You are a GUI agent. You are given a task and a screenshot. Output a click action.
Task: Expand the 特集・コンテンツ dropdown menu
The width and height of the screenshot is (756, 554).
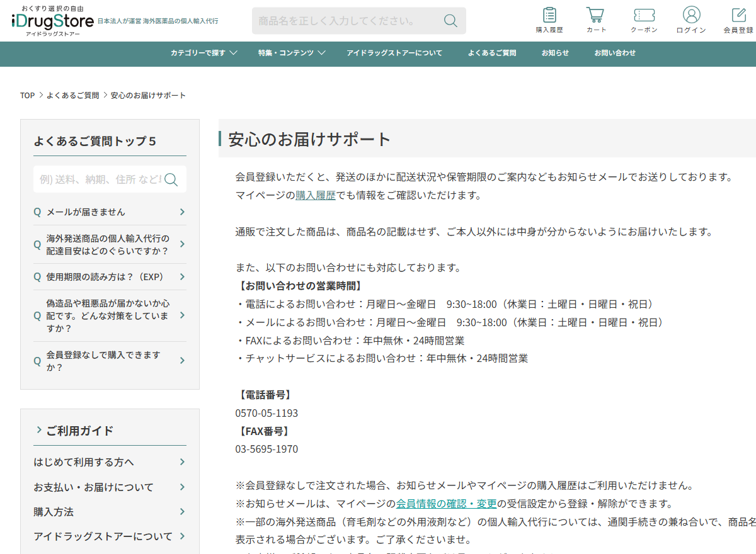click(x=292, y=53)
